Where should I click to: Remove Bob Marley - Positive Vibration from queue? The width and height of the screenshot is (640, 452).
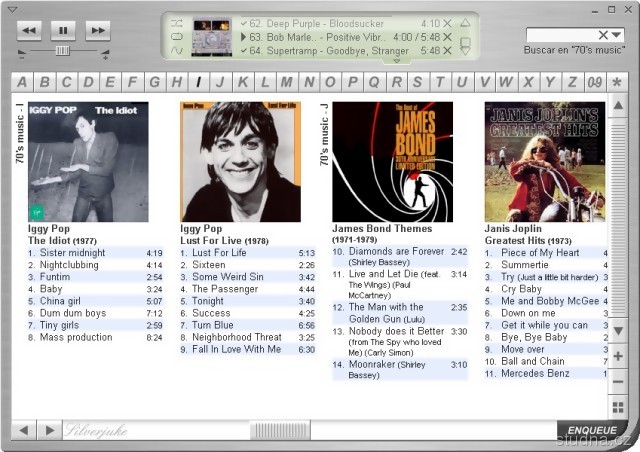coord(447,37)
